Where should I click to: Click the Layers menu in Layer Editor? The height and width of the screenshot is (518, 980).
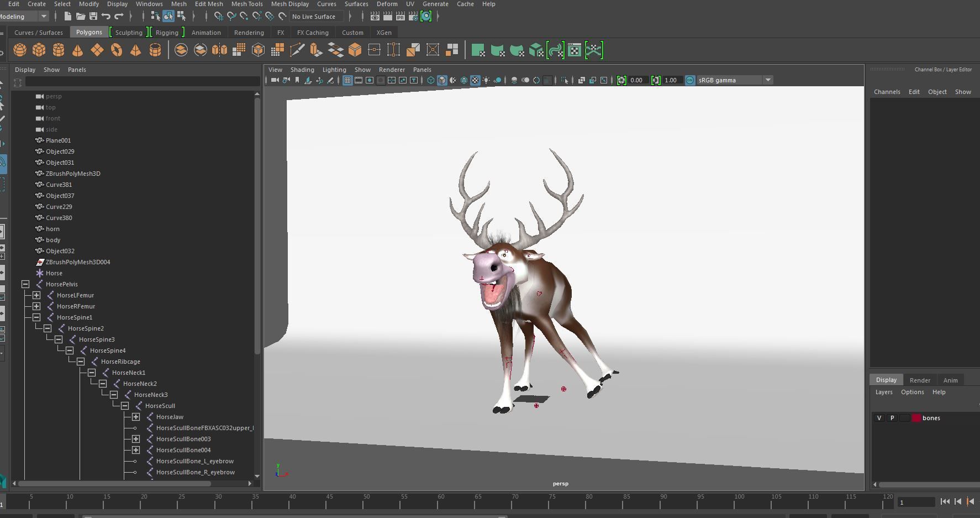(x=884, y=392)
